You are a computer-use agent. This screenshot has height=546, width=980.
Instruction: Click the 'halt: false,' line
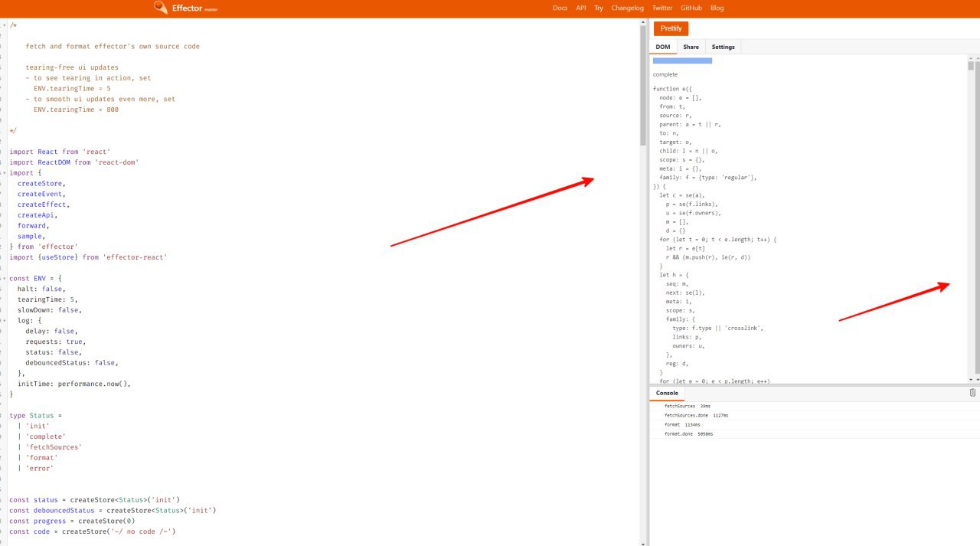(x=41, y=289)
